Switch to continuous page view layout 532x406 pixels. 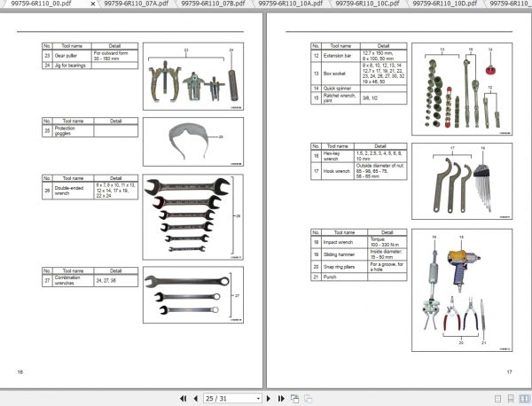(x=511, y=399)
